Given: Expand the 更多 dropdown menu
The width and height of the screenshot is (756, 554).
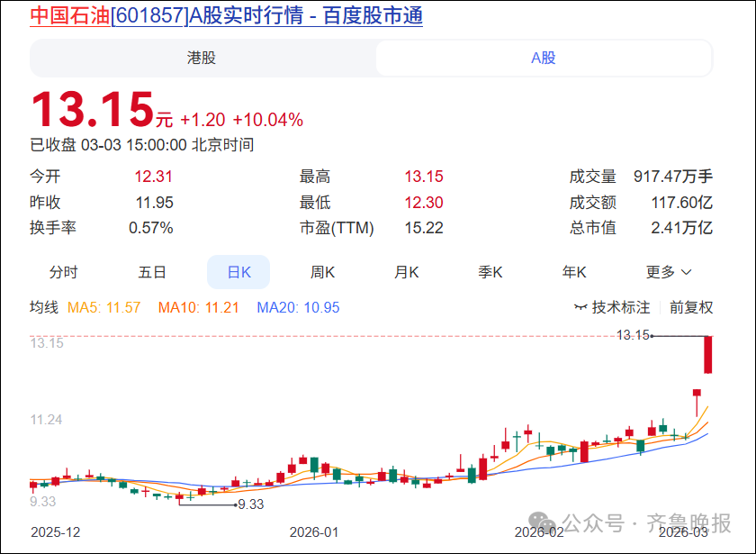Looking at the screenshot, I should (661, 272).
